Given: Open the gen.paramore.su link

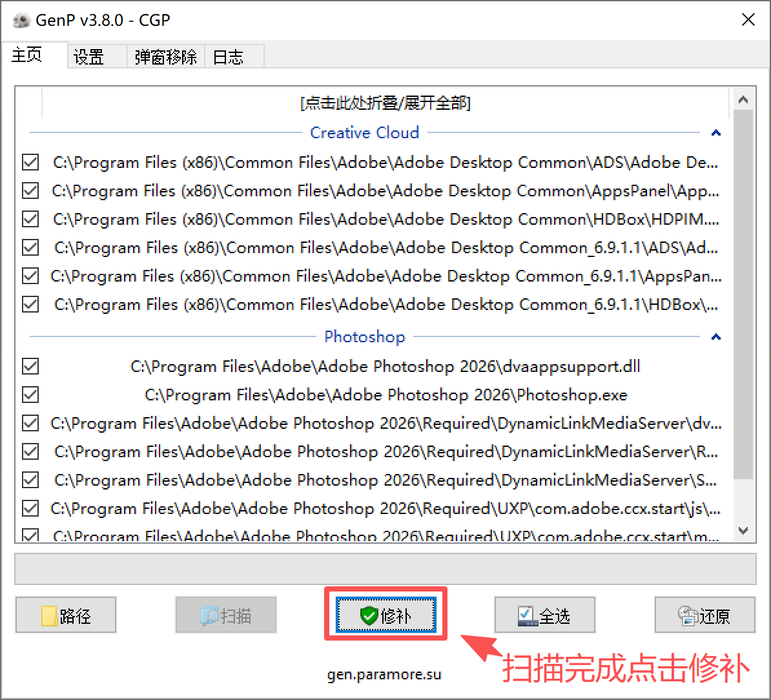Looking at the screenshot, I should (x=384, y=674).
